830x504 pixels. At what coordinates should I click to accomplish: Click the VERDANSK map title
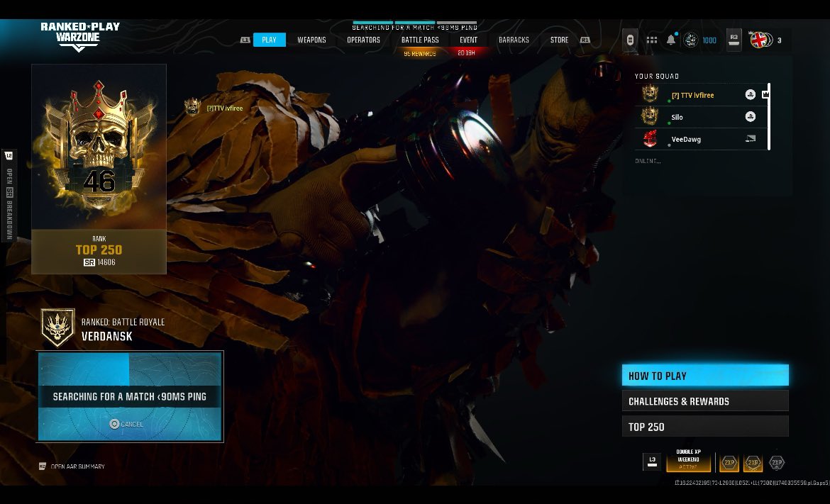[x=107, y=336]
